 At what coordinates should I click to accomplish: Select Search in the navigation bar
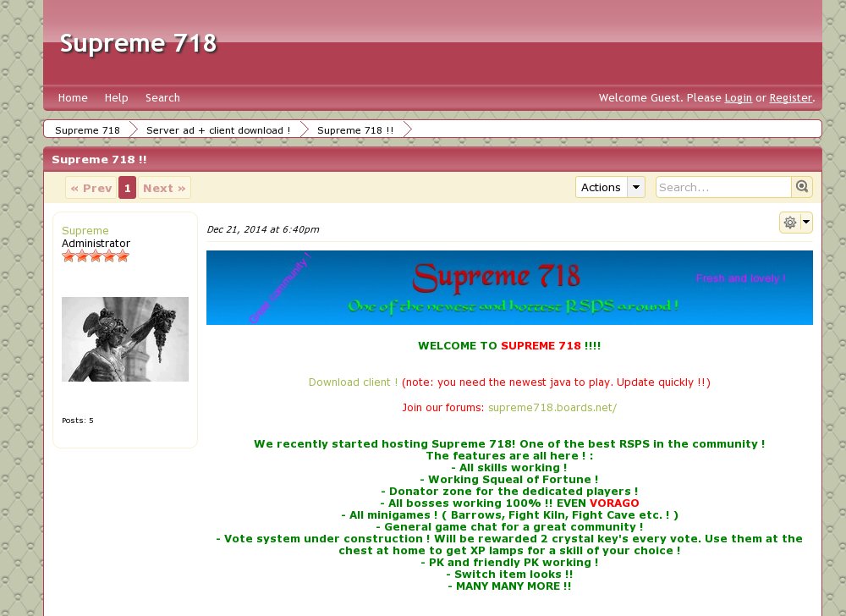coord(162,97)
